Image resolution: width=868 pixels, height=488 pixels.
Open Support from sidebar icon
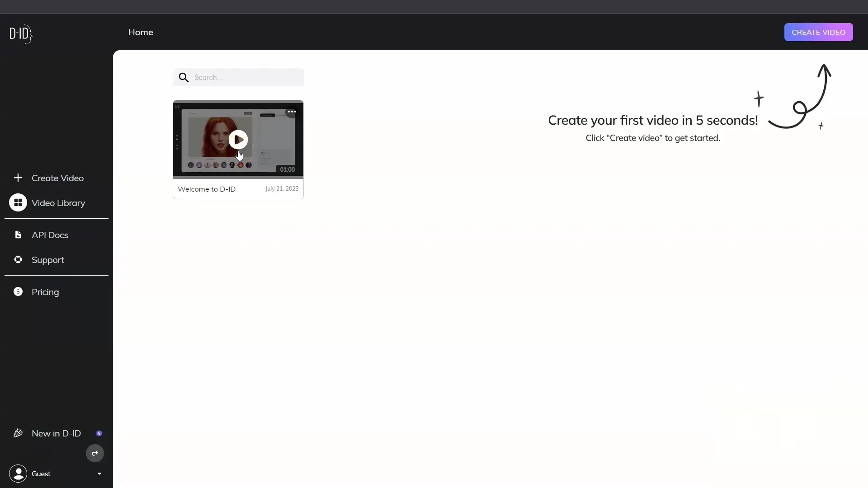tap(18, 259)
